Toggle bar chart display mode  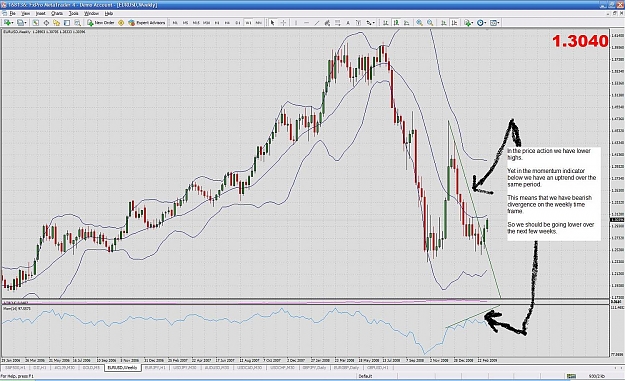tap(385, 23)
